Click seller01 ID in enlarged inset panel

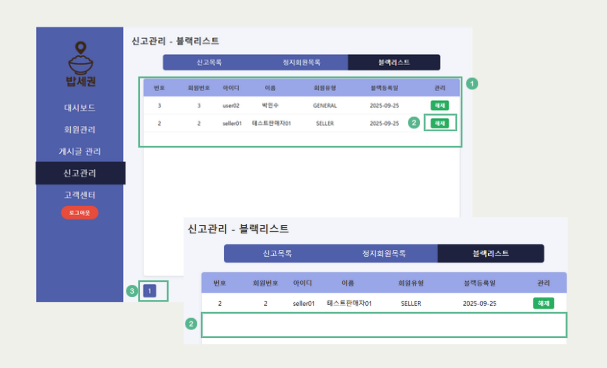[x=304, y=303]
